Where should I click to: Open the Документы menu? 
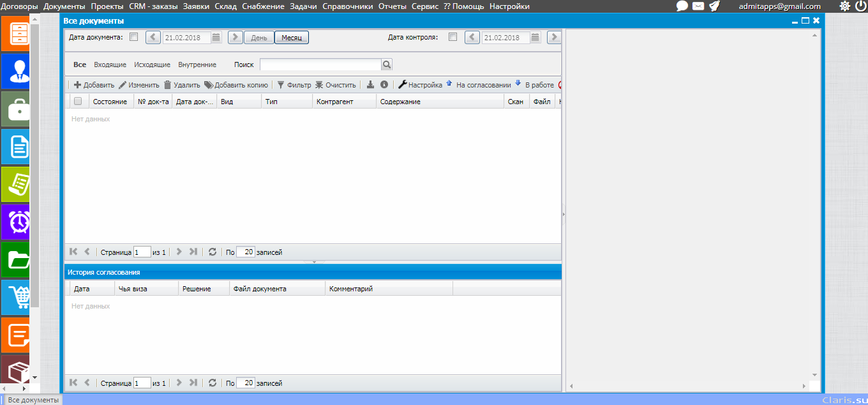64,6
